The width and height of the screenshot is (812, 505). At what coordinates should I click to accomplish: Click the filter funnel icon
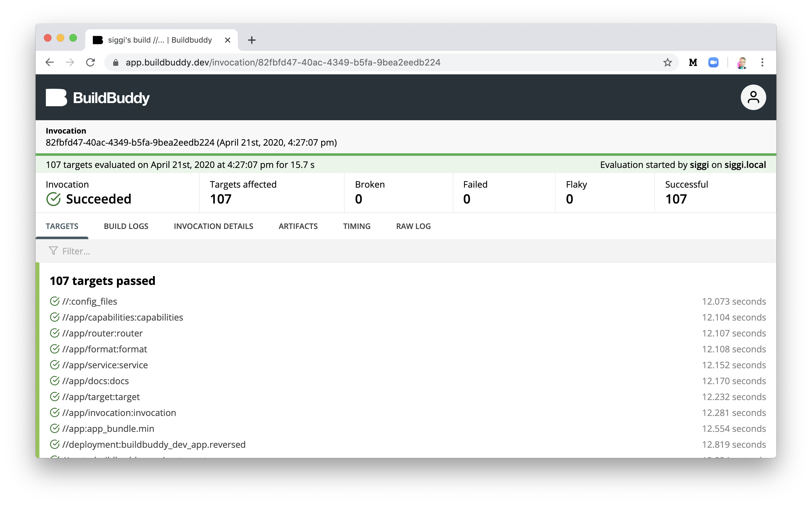53,251
